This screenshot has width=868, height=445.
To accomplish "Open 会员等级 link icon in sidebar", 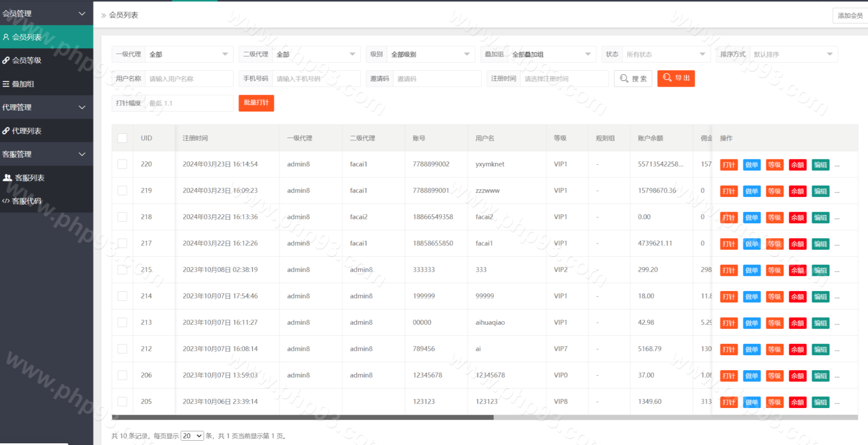I will (6, 60).
